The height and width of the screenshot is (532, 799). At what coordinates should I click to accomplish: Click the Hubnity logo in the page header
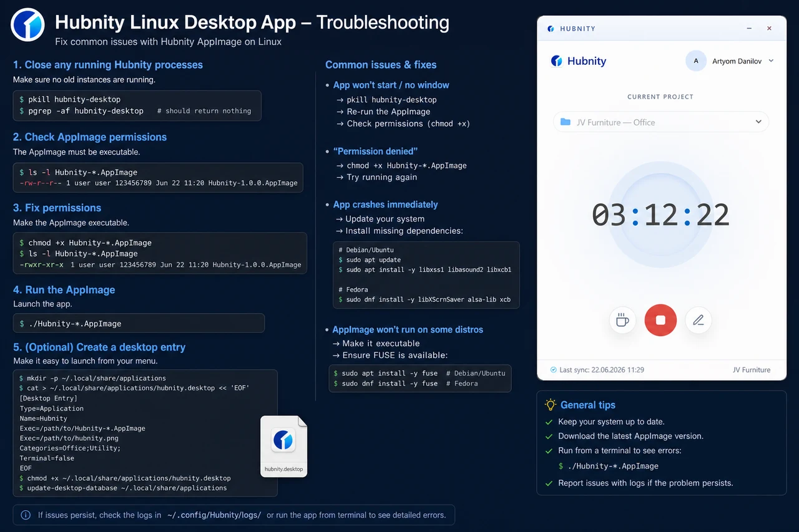[x=27, y=25]
